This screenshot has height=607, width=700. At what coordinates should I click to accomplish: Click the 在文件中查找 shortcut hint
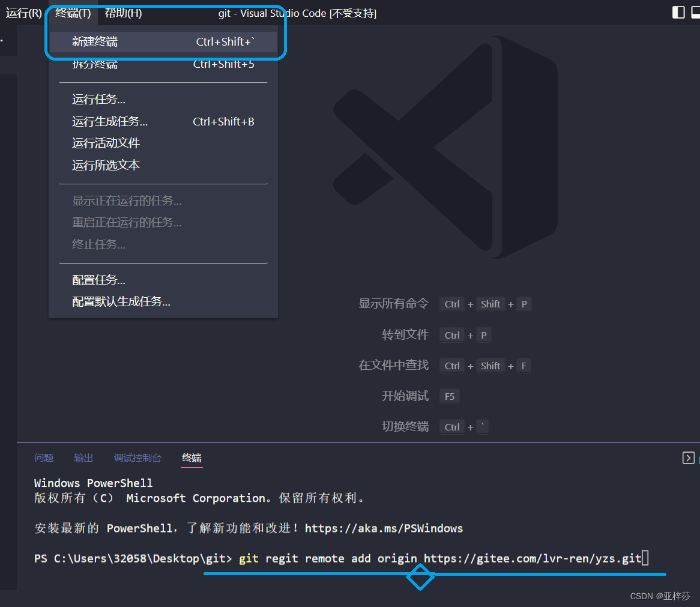pyautogui.click(x=393, y=366)
